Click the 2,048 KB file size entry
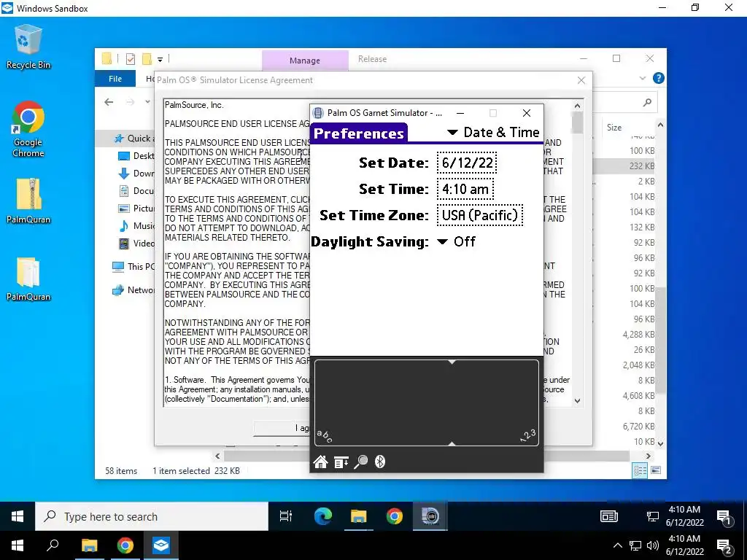Viewport: 747px width, 560px height. pos(638,365)
